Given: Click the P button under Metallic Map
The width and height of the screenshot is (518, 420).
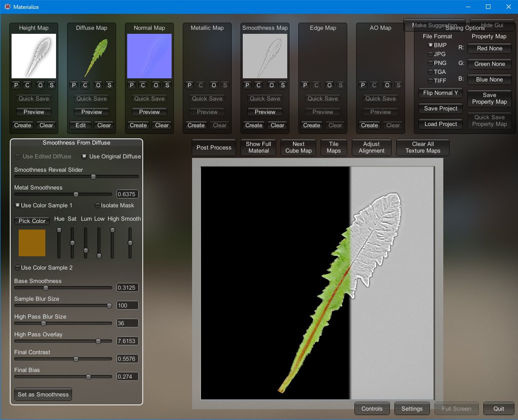Looking at the screenshot, I should 189,85.
